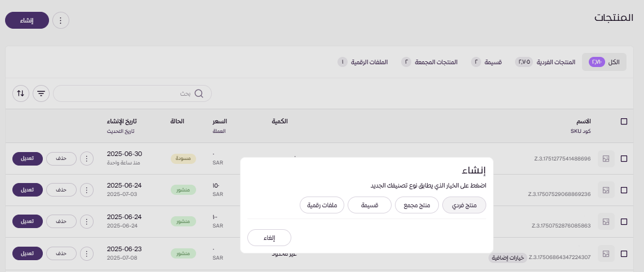Open the filter icon next to search
This screenshot has height=272, width=644.
coord(41,93)
